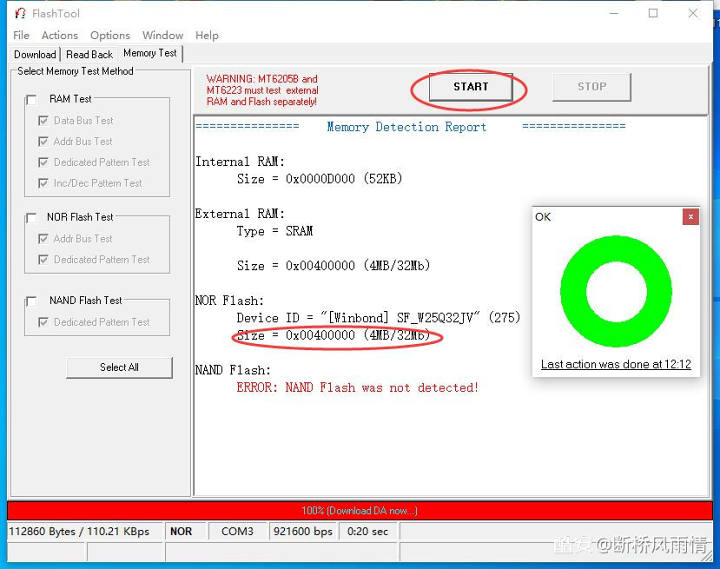Enable the RAM Test checkbox
720x569 pixels.
[32, 99]
